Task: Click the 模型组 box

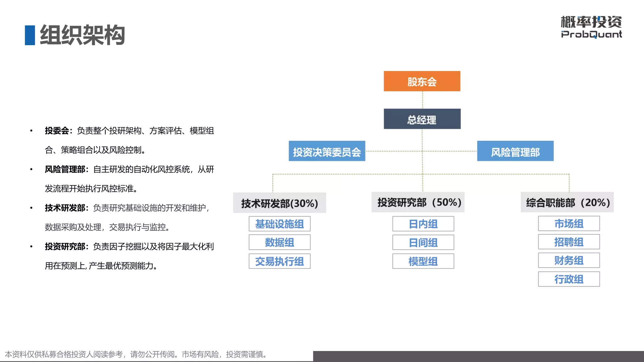Action: point(423,261)
